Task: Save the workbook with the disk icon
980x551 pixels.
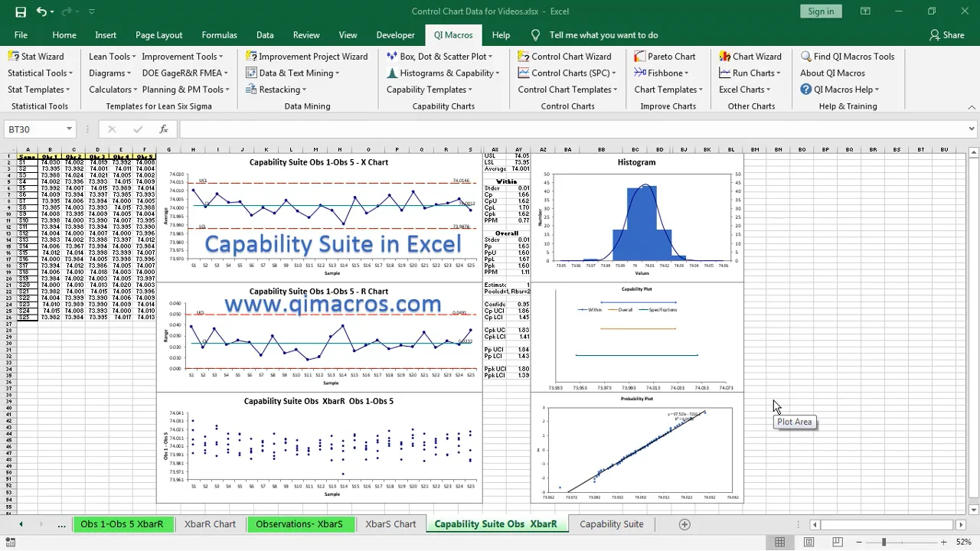Action: pyautogui.click(x=21, y=11)
